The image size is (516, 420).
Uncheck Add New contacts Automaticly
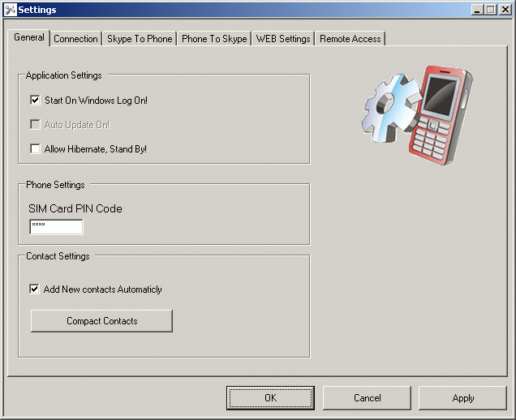pyautogui.click(x=35, y=289)
